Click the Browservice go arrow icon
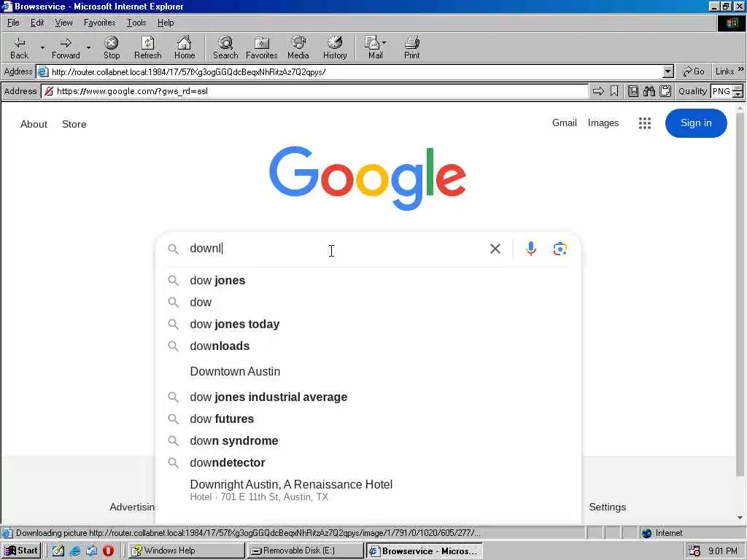This screenshot has height=560, width=747. [598, 91]
